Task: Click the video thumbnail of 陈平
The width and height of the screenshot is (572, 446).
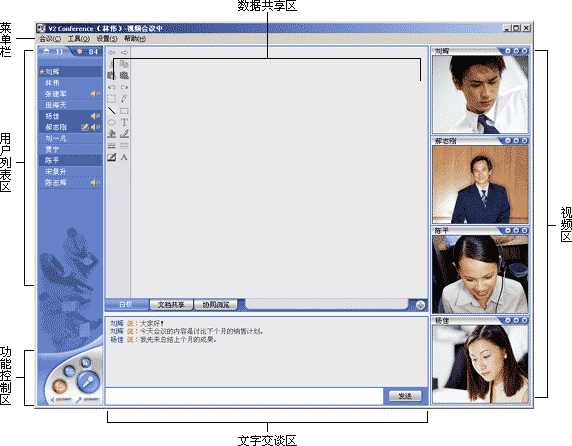Action: [x=480, y=274]
